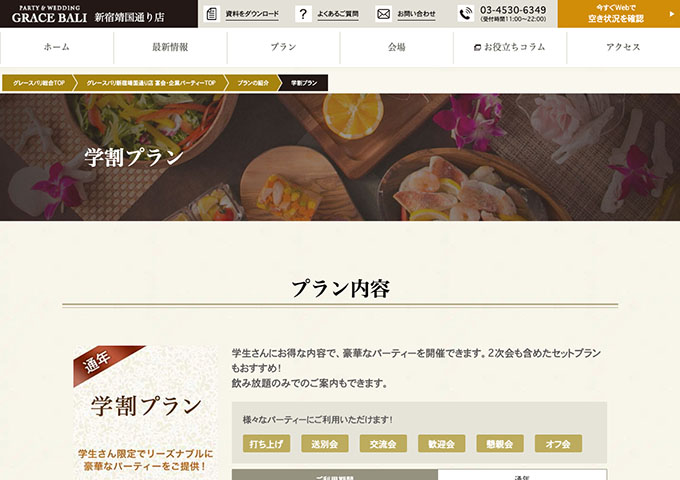Screen dimensions: 680x480
Task: Open the プラン navigation item
Action: (x=283, y=47)
